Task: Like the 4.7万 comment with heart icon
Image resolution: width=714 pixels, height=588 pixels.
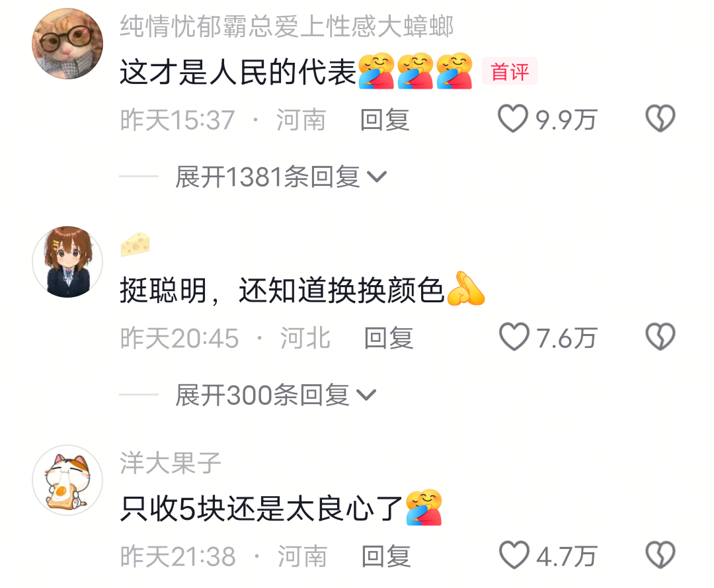Action: coord(514,555)
